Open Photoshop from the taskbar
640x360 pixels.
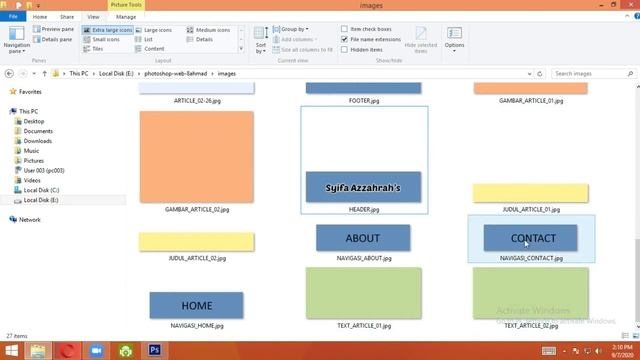154,351
